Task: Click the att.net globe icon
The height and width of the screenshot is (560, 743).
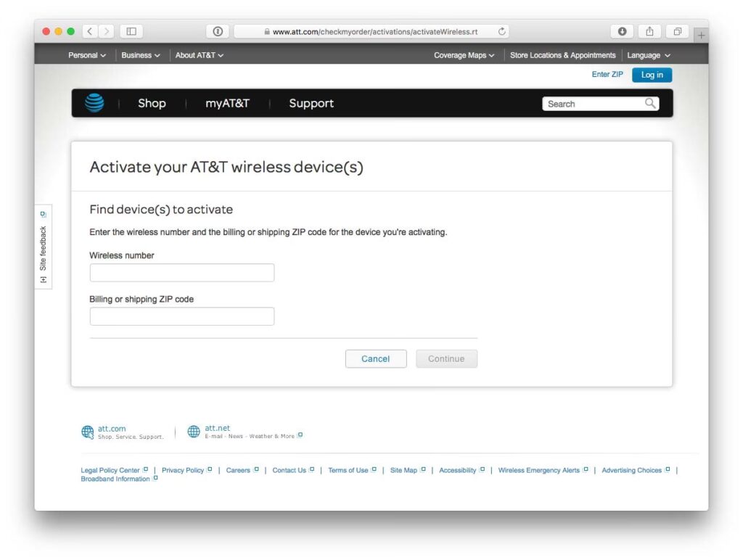Action: click(194, 432)
